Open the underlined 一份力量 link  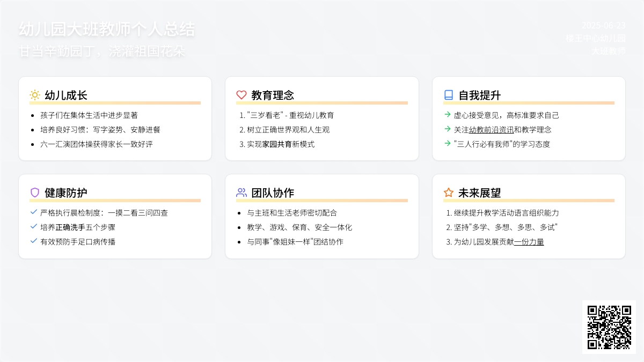[529, 242]
